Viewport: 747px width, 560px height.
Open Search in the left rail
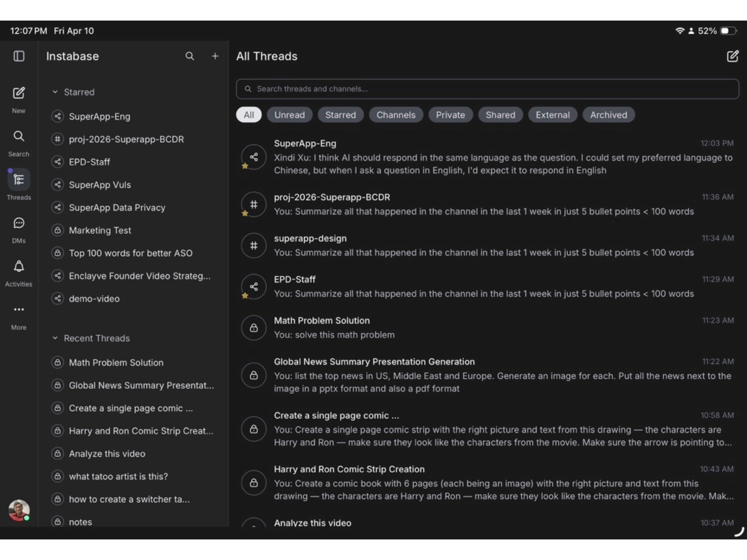19,136
